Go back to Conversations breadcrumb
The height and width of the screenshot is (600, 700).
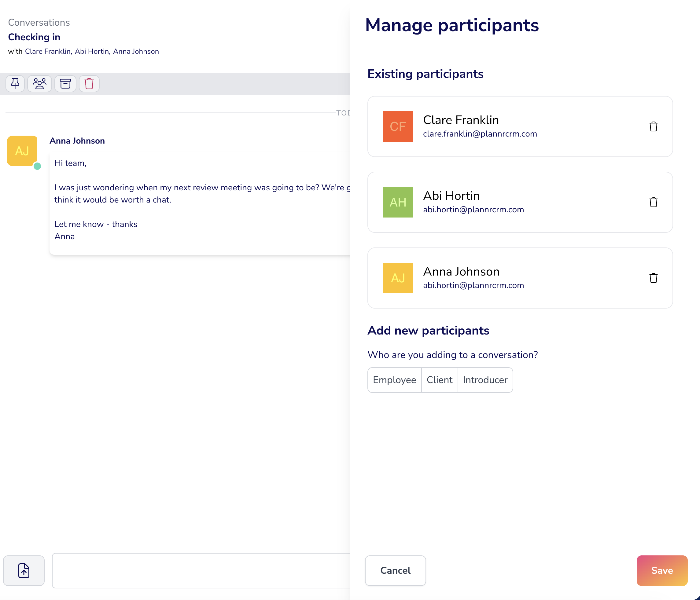click(39, 22)
